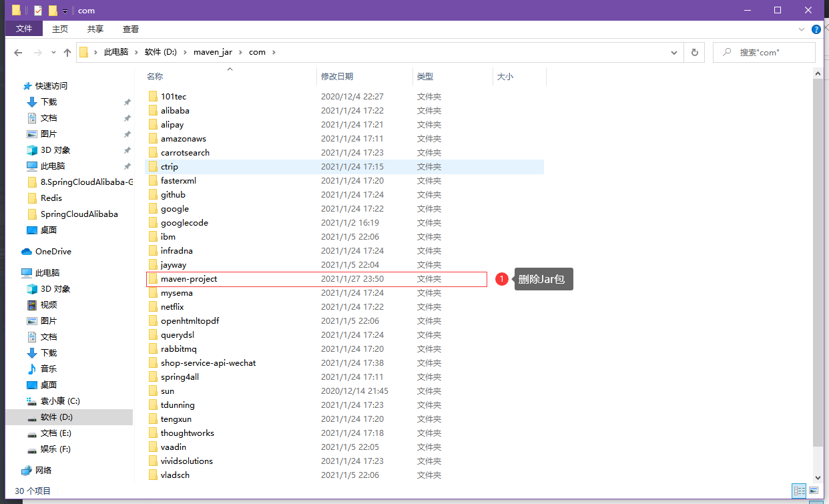
Task: Select the ctrip folder icon
Action: click(152, 166)
